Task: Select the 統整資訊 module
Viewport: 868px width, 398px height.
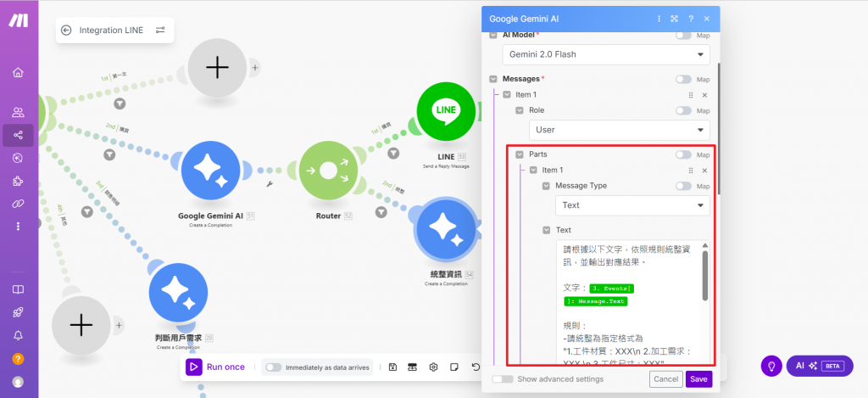Action: [446, 230]
